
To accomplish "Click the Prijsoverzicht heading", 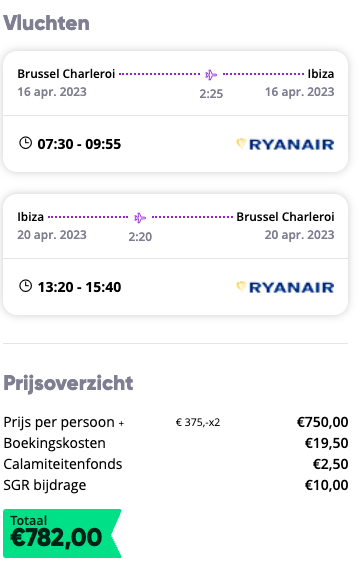I will pos(68,383).
